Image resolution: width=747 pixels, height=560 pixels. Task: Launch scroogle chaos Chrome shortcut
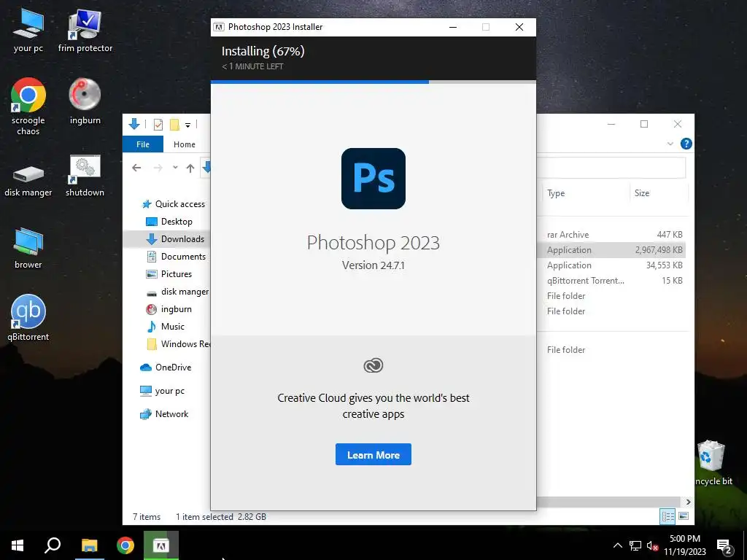[x=28, y=106]
